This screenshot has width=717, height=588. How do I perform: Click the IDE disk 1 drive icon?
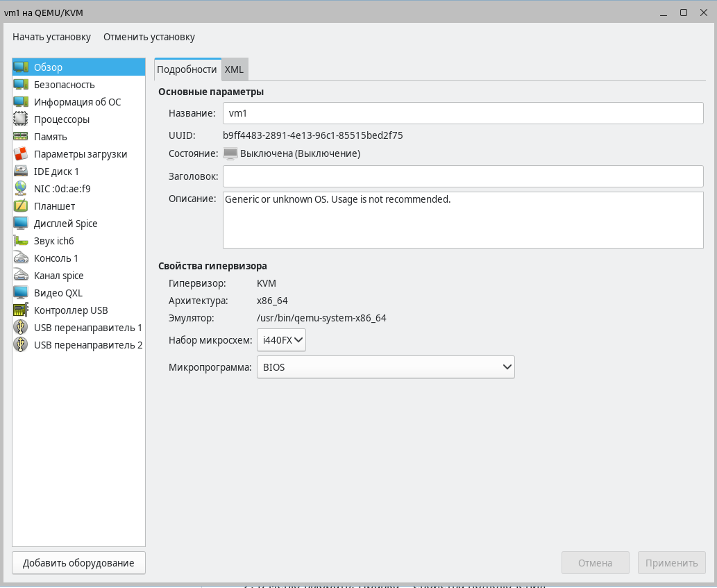[x=21, y=171]
